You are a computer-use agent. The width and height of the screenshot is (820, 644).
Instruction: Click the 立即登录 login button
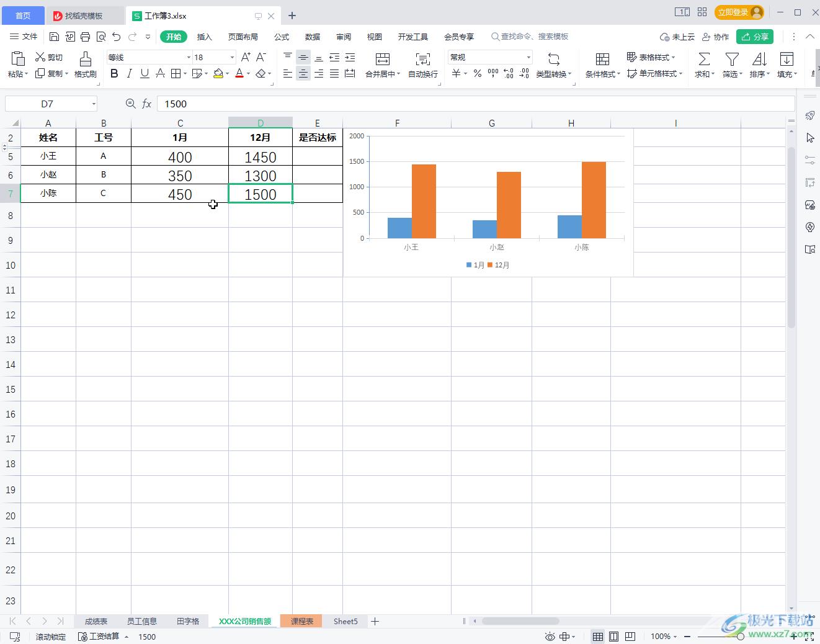click(x=739, y=12)
